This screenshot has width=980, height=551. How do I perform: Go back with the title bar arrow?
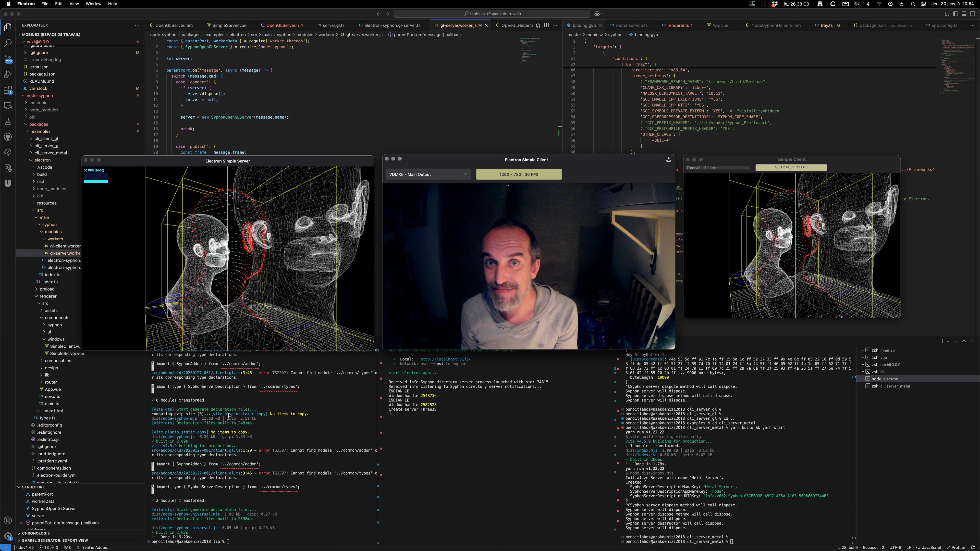(378, 14)
